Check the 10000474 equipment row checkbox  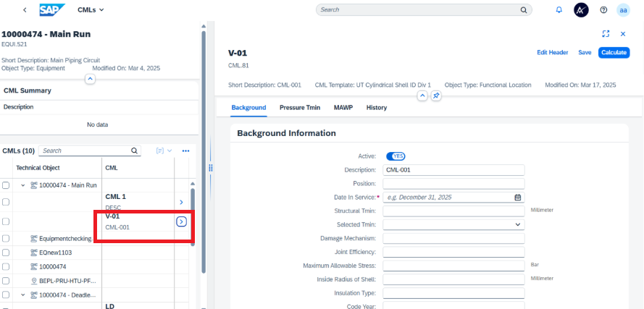point(6,267)
